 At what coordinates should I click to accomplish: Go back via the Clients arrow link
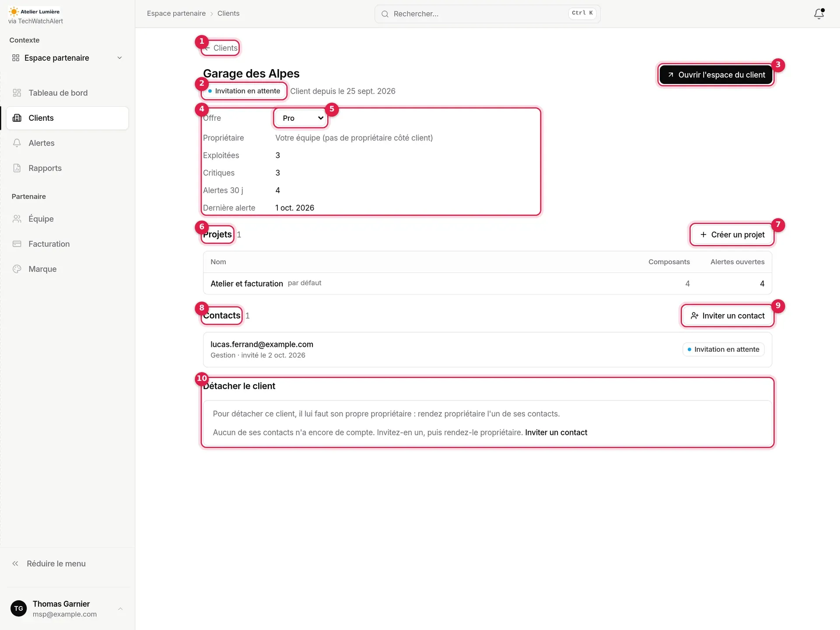tap(220, 48)
